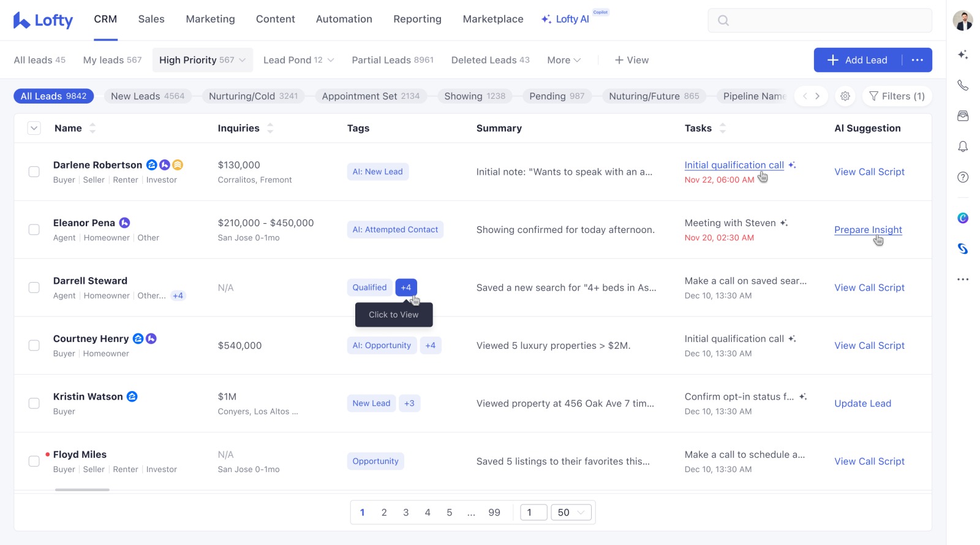
Task: Open Update Lead link for Kristin Watson
Action: click(x=862, y=403)
